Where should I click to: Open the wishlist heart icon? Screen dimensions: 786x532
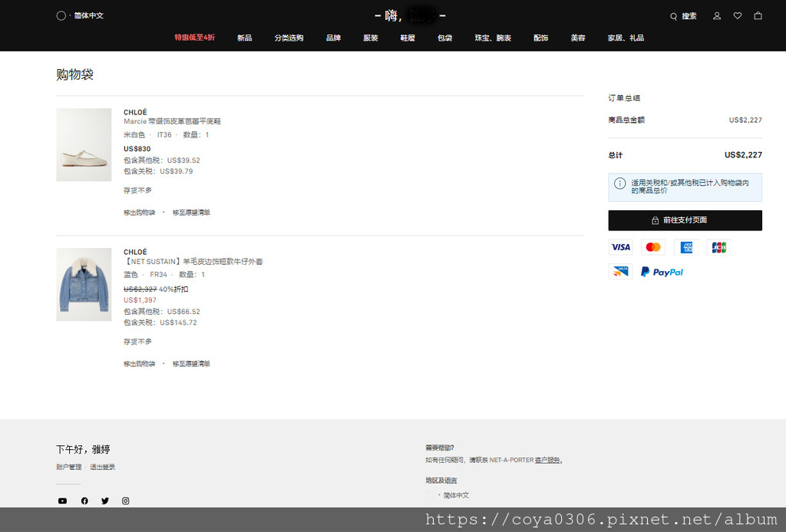[738, 16]
